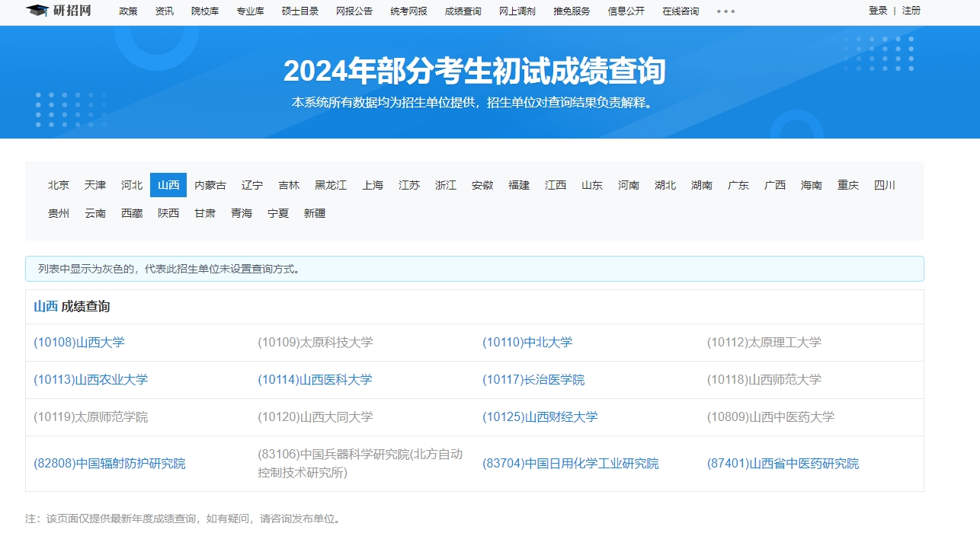Viewport: 980px width, 552px height.
Task: Select the 北京 province tab
Action: [59, 185]
